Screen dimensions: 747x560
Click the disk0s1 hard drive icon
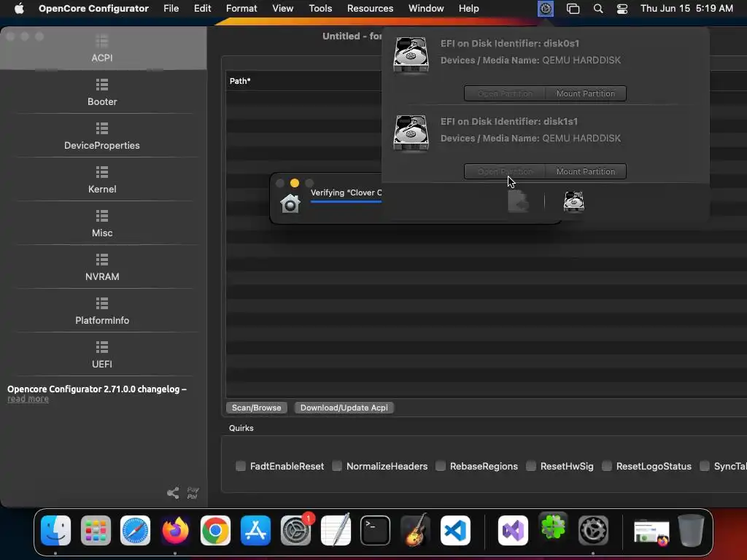[x=411, y=55]
